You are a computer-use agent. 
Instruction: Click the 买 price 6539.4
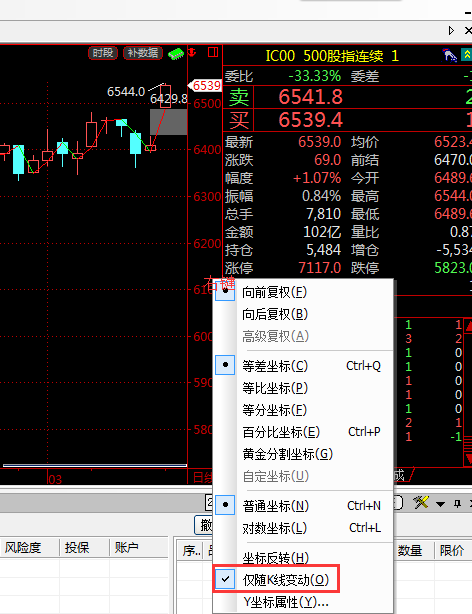click(310, 120)
